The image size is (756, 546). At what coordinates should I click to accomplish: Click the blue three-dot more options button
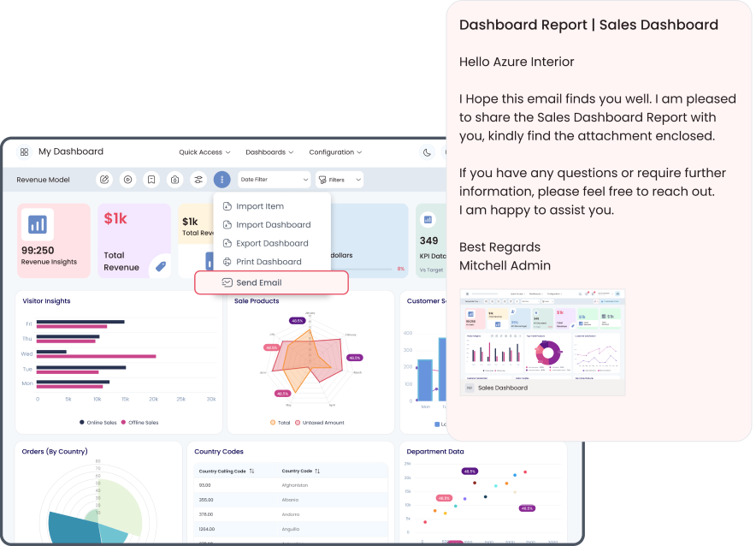[x=222, y=180]
